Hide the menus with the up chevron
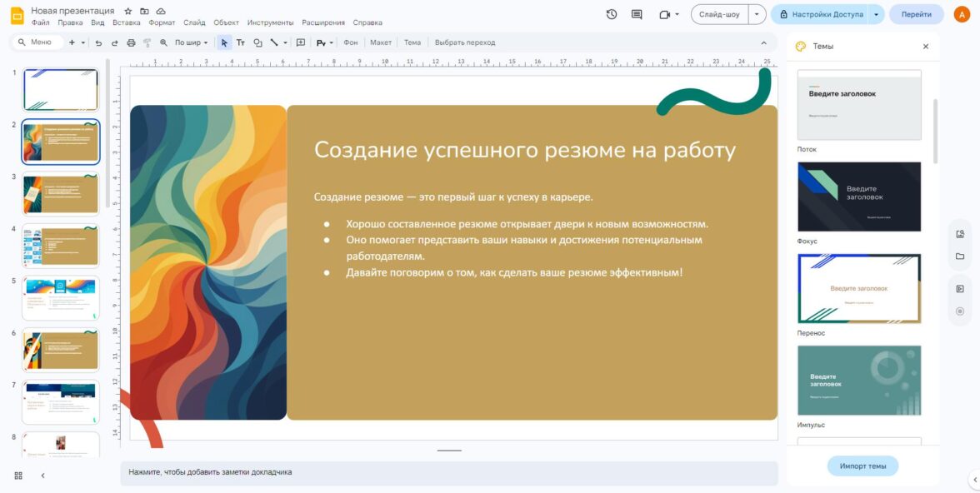Viewport: 980px width, 493px height. 764,42
